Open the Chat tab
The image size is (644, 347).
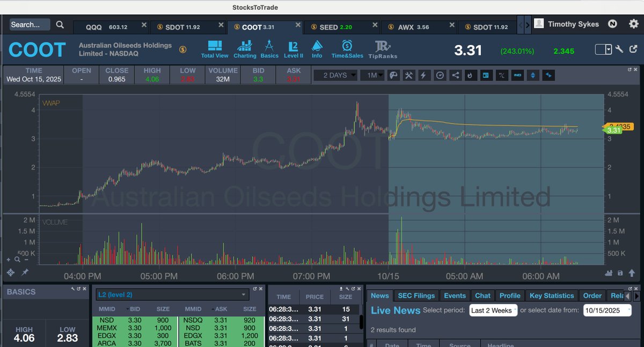click(x=482, y=296)
